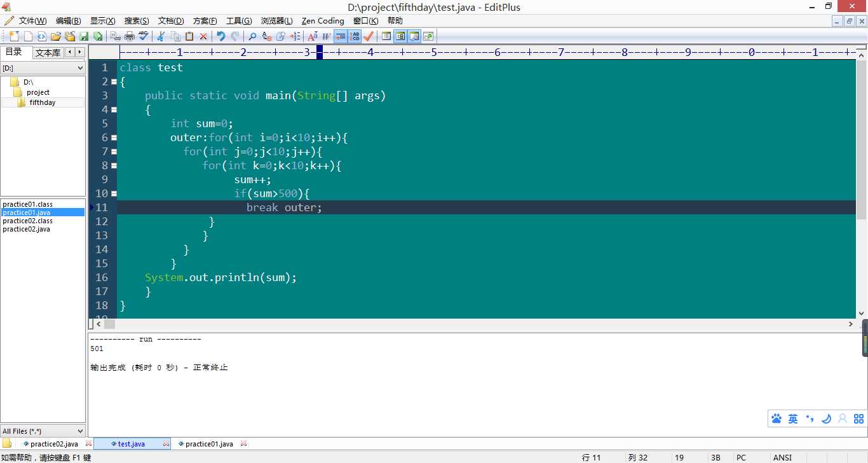Viewport: 868px width, 463px height.
Task: Collapse the fold marker at line 7
Action: coord(114,151)
